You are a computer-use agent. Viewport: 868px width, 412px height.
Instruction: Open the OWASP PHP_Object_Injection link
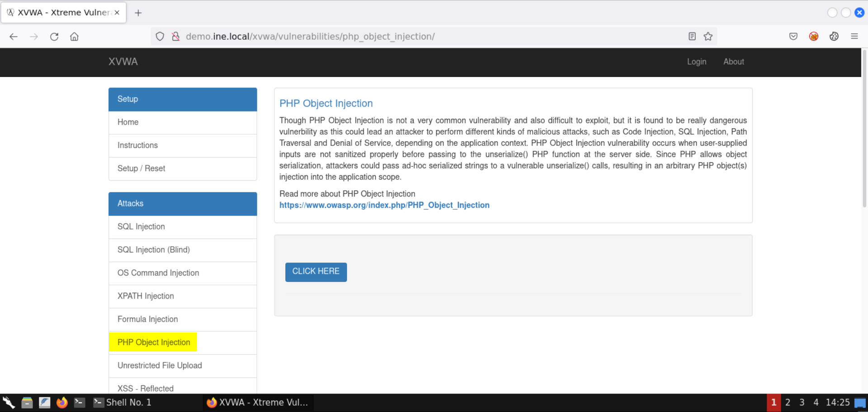point(384,205)
